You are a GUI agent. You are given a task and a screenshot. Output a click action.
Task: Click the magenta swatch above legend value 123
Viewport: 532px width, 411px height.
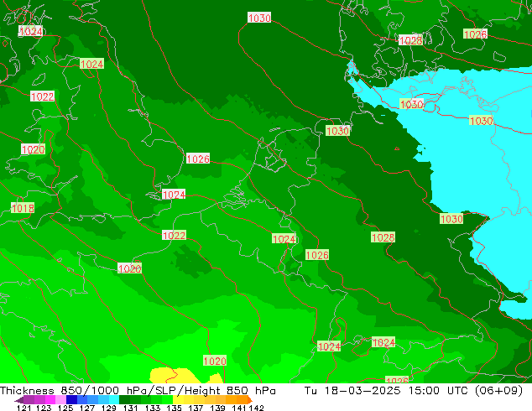(50, 400)
